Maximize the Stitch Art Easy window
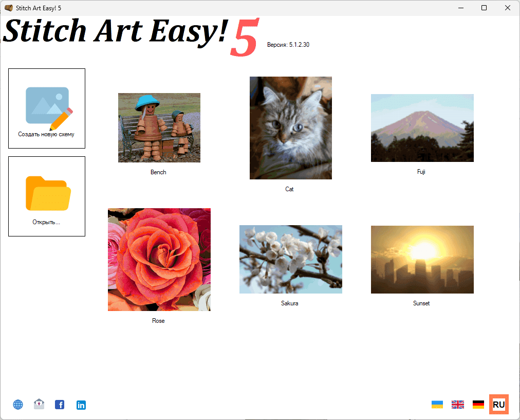The height and width of the screenshot is (420, 520). click(484, 8)
